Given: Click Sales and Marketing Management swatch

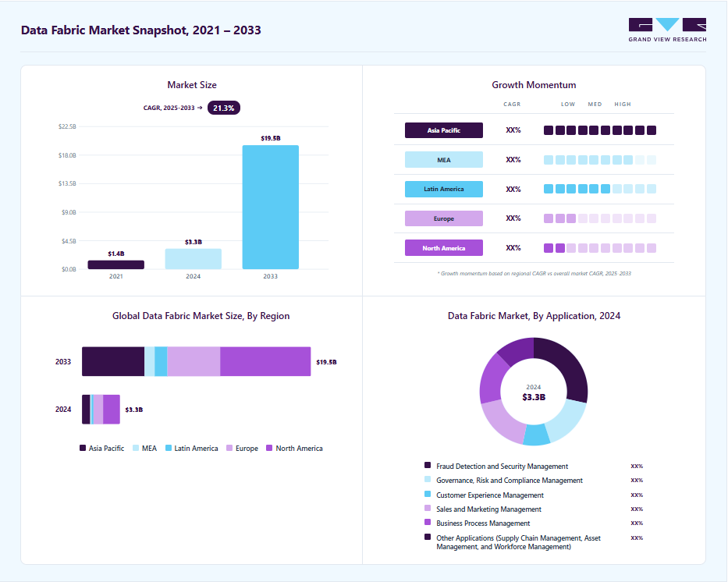Looking at the screenshot, I should (428, 508).
